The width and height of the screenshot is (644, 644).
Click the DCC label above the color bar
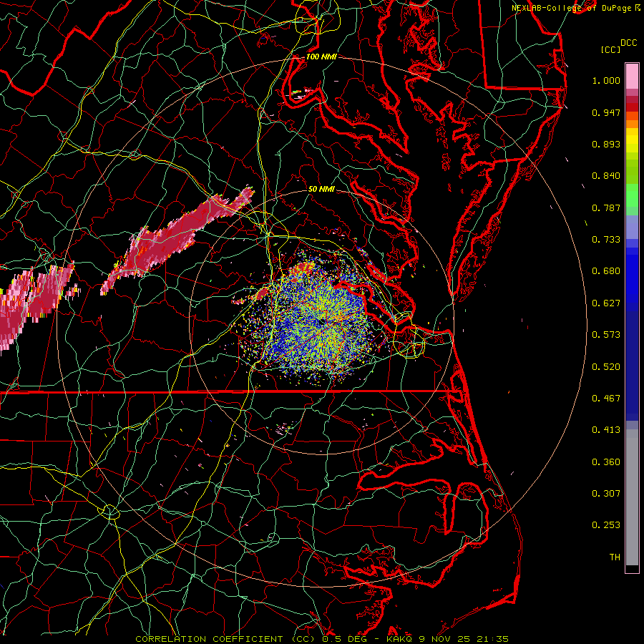(x=628, y=43)
